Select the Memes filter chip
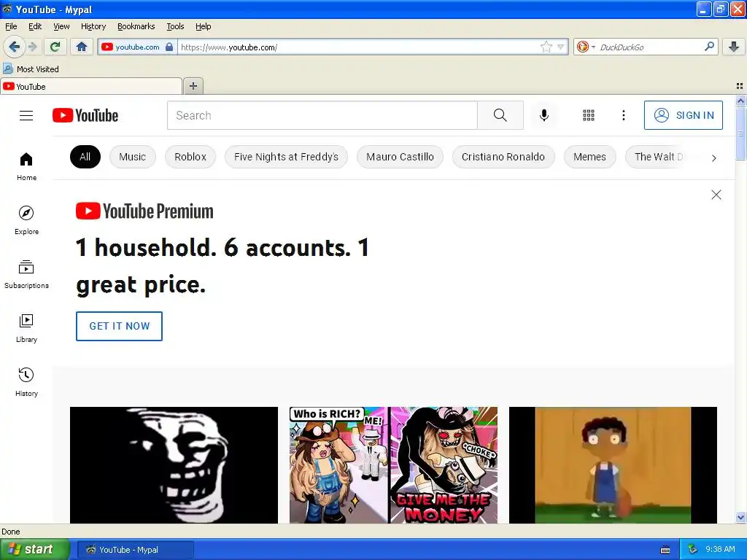This screenshot has width=747, height=560. coord(589,157)
